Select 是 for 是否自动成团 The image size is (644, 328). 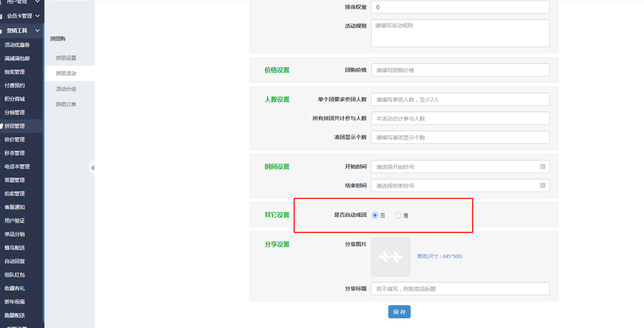[398, 215]
